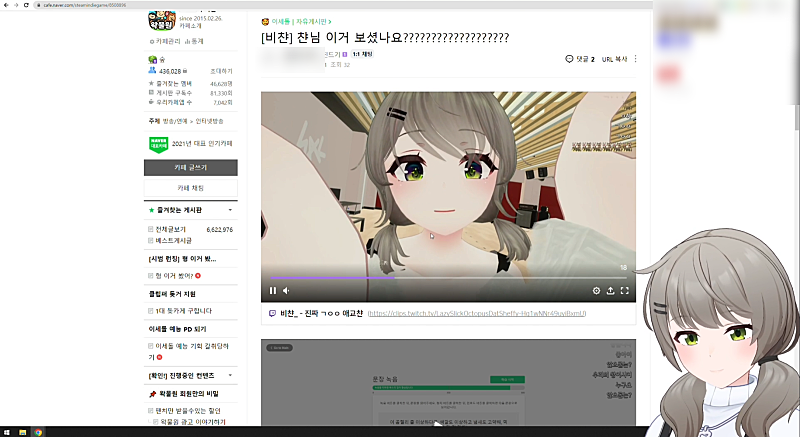Click the pushpin icon by 왁물원 회원만의 비밀
The width and height of the screenshot is (800, 437).
pyautogui.click(x=152, y=394)
